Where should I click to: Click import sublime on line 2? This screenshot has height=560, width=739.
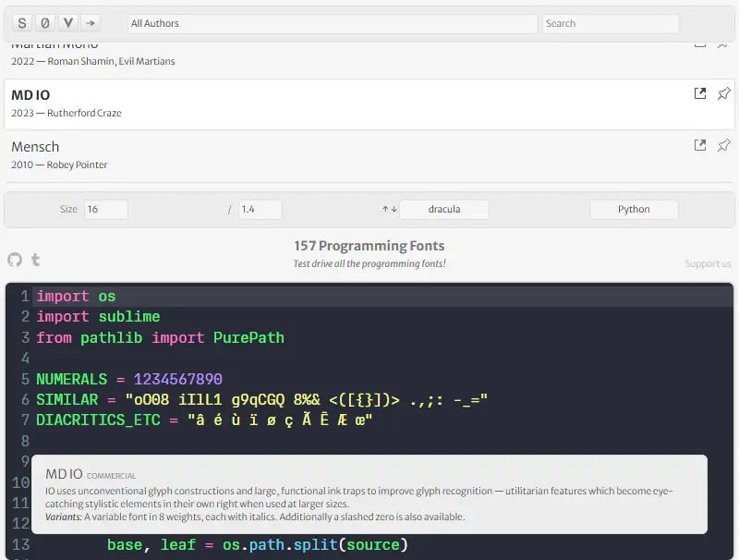click(98, 317)
